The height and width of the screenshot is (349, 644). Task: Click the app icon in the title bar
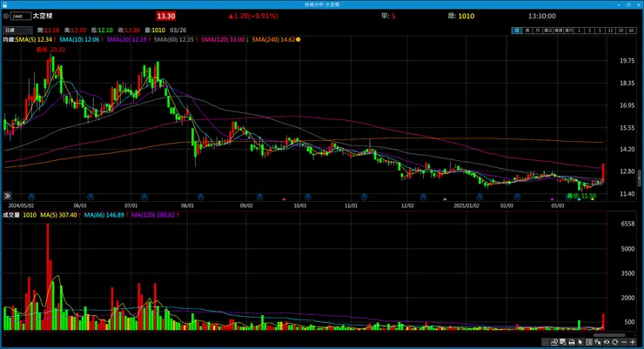pos(4,4)
